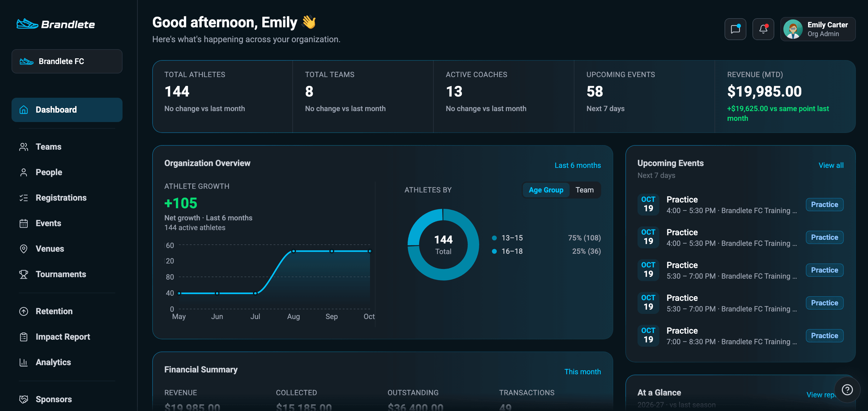The width and height of the screenshot is (868, 411).
Task: Click the Teams people icon in sidebar
Action: click(24, 147)
